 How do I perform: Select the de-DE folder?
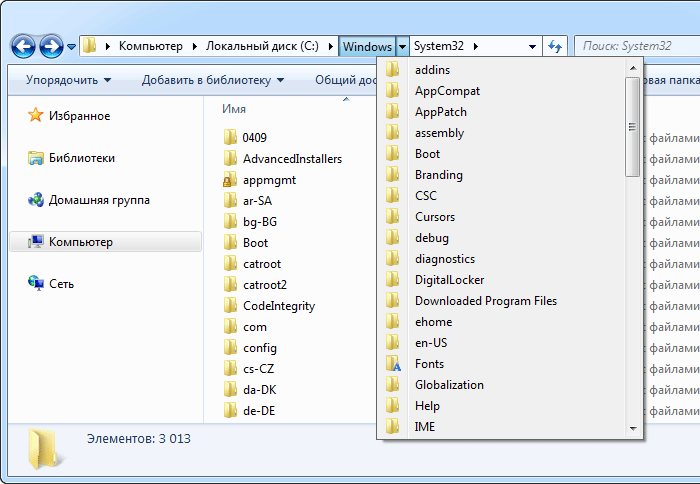[249, 410]
